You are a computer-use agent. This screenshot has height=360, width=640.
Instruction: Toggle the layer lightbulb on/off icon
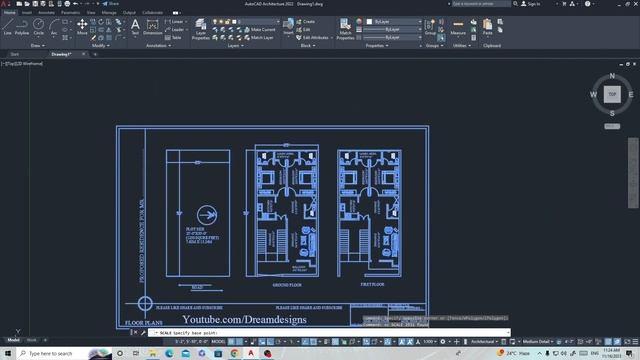tap(215, 22)
